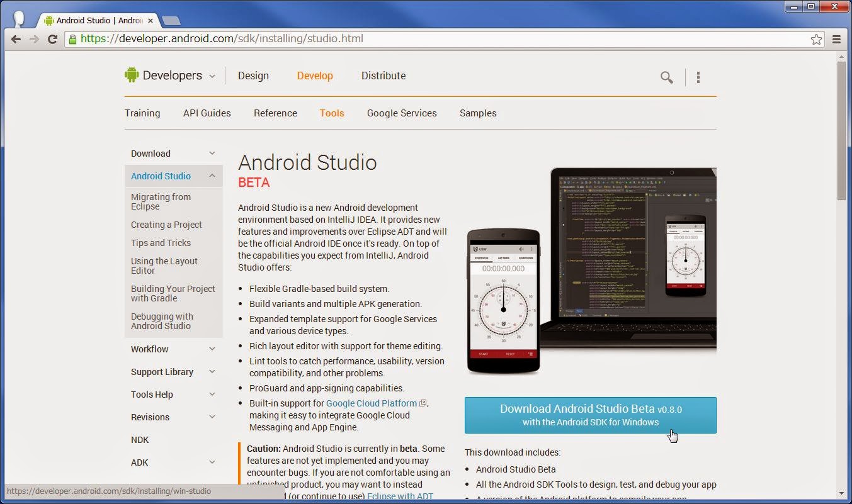Expand the Support Library sidebar section

(x=212, y=371)
